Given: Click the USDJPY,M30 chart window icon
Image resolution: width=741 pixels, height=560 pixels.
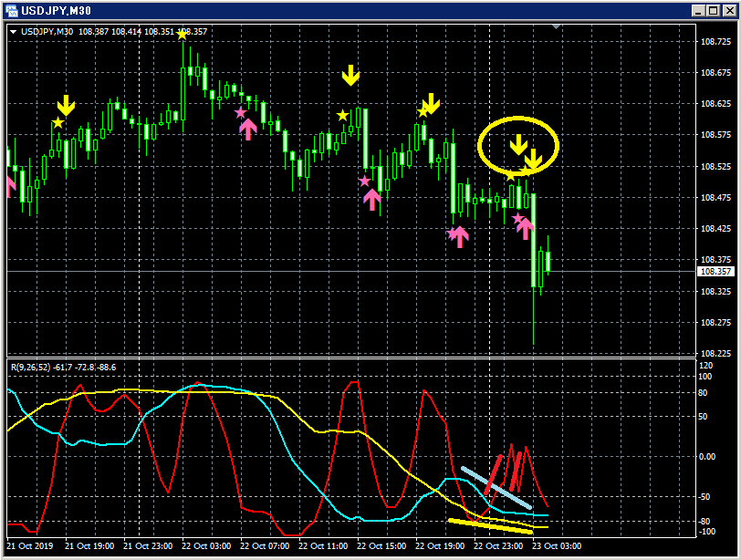Looking at the screenshot, I should point(11,10).
